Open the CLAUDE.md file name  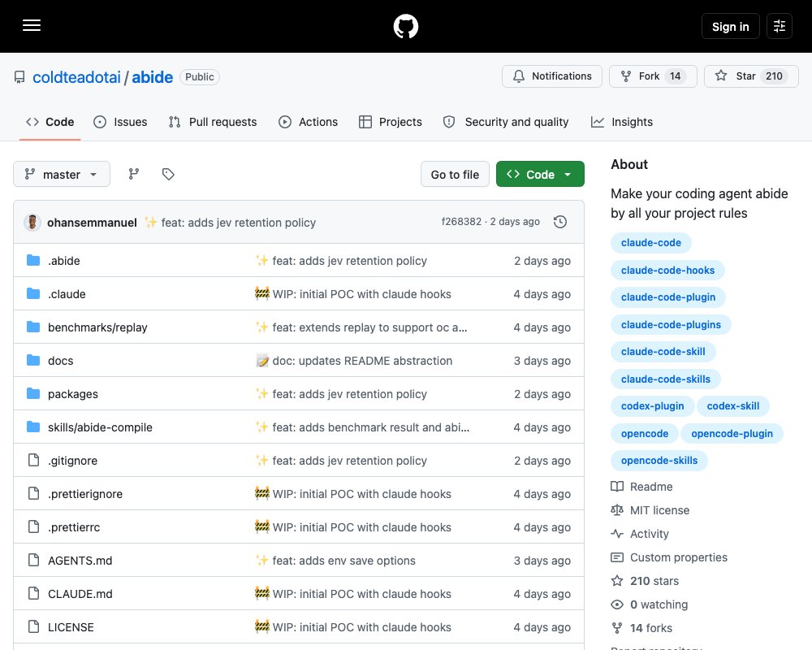[x=80, y=593]
